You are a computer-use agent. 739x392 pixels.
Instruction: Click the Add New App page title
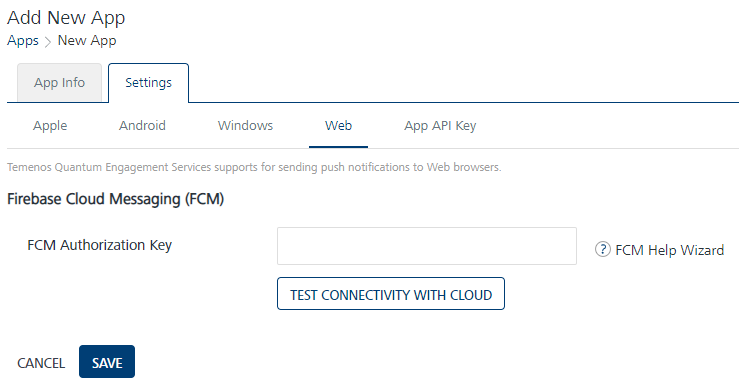click(x=66, y=18)
